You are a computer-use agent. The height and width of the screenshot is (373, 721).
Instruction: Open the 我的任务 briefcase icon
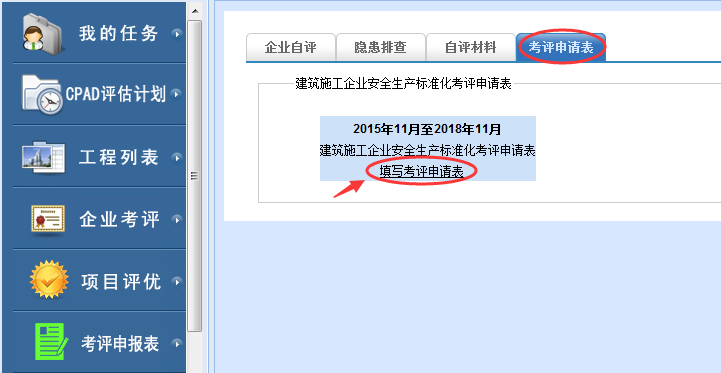click(41, 34)
